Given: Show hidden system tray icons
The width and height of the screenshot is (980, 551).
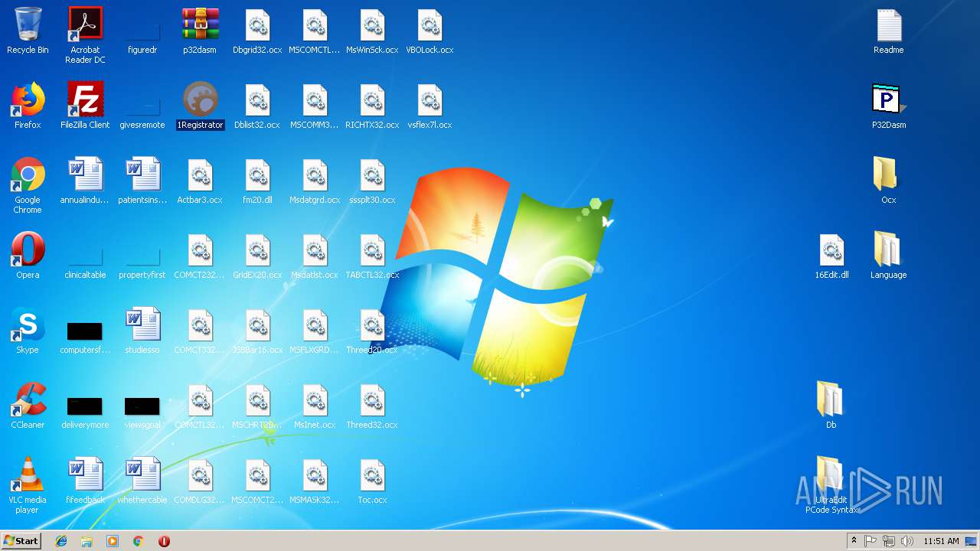Looking at the screenshot, I should pyautogui.click(x=854, y=541).
